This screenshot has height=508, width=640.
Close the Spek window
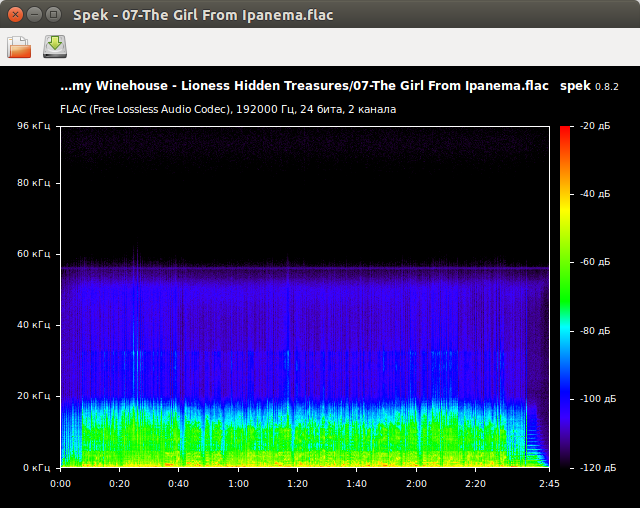[16, 15]
